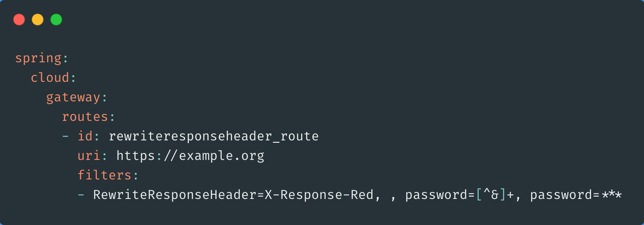Click the trailing asterisks mask
The image size is (644, 225).
(611, 195)
